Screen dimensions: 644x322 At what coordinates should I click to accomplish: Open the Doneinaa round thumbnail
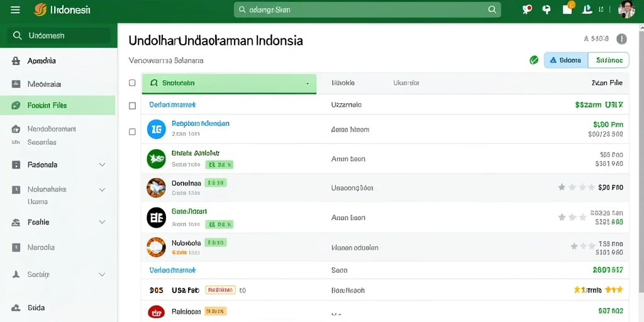[156, 188]
